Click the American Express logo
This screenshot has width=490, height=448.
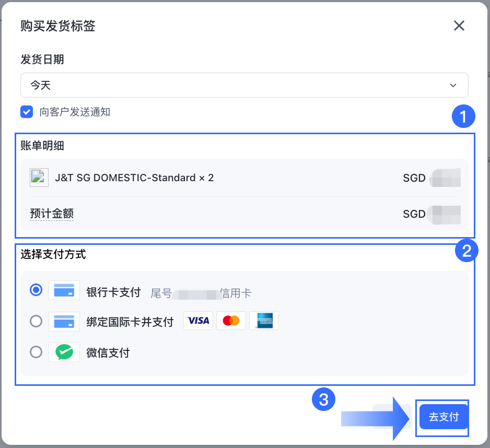coord(264,321)
